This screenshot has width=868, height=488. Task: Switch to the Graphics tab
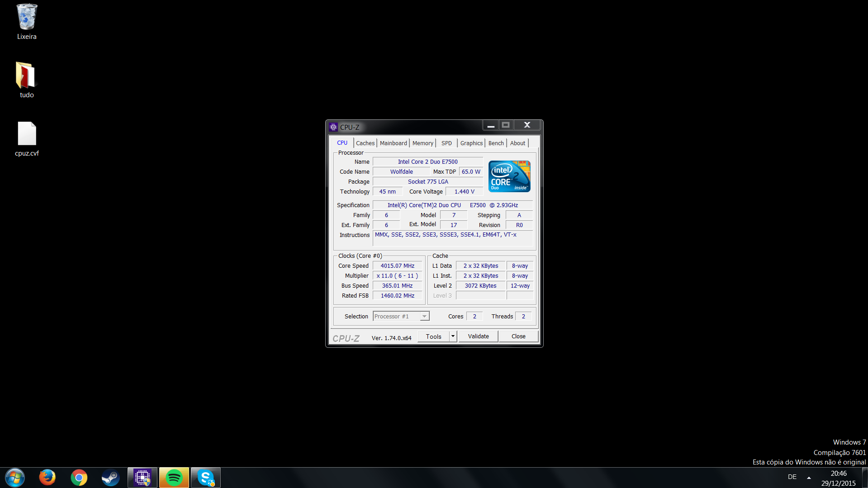[471, 143]
